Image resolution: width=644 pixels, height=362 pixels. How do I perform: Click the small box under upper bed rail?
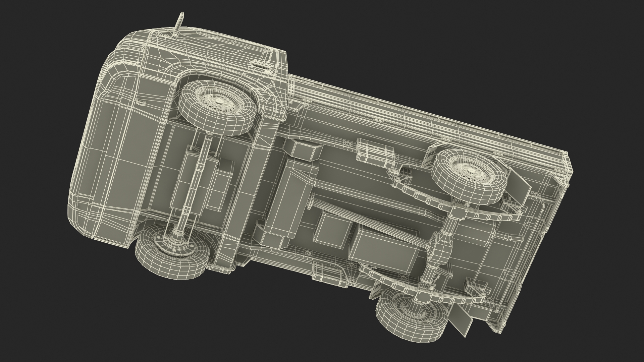click(x=375, y=152)
